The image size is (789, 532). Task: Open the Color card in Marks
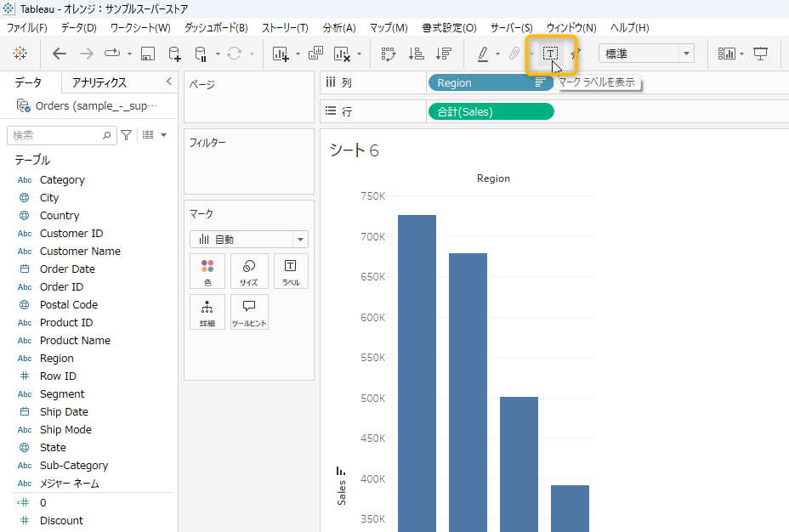207,271
